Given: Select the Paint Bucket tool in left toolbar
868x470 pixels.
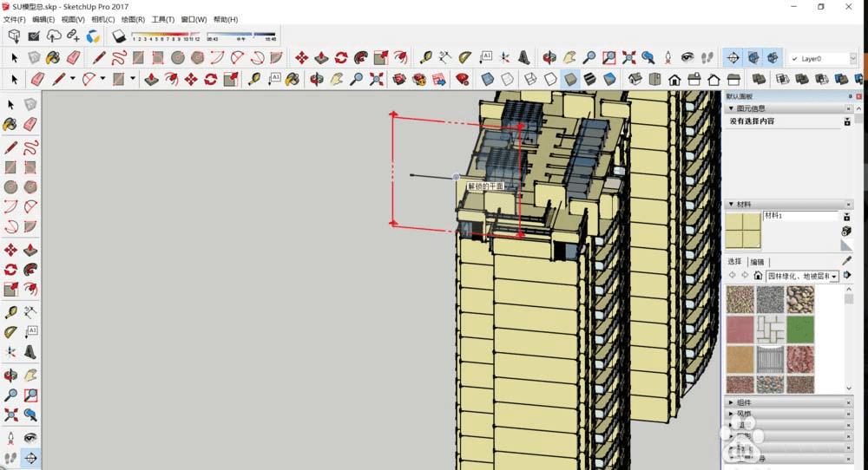Looking at the screenshot, I should (10, 124).
